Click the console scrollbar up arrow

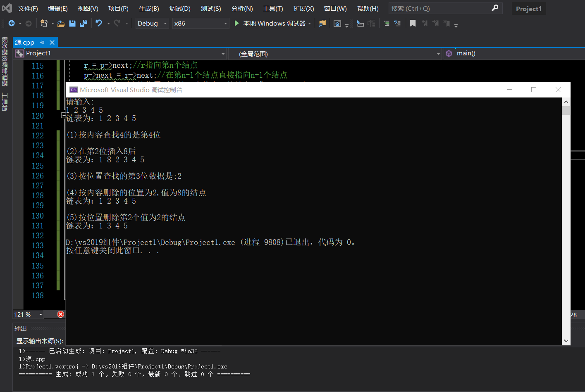pos(566,102)
